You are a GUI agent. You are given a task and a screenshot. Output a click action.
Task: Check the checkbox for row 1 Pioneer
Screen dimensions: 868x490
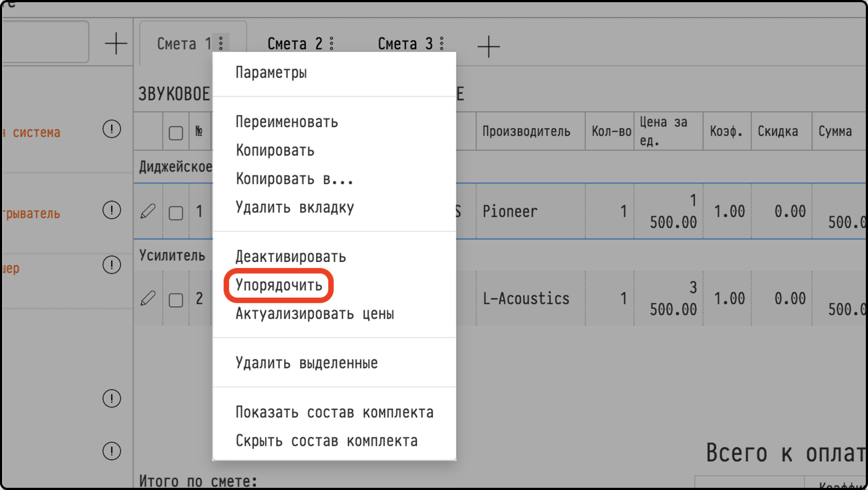(176, 213)
